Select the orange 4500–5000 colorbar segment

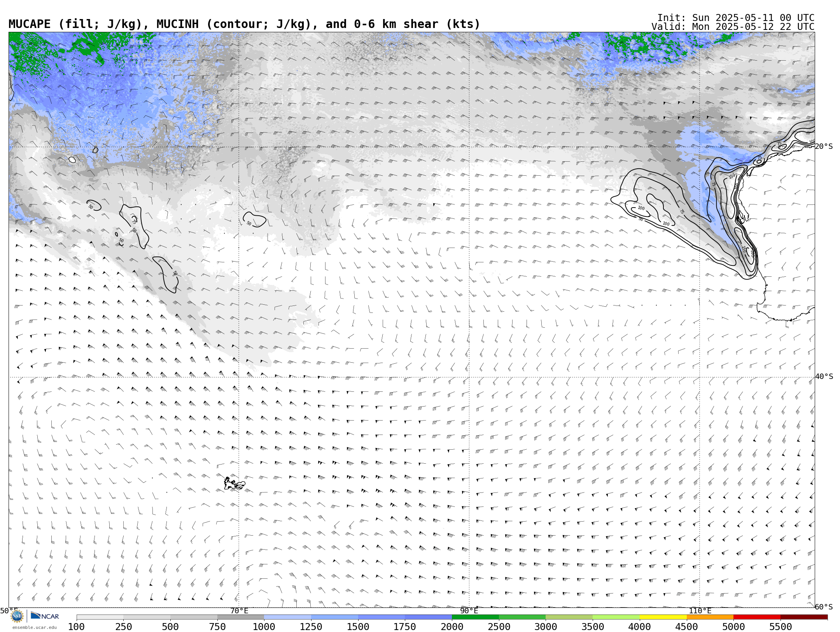(x=710, y=617)
